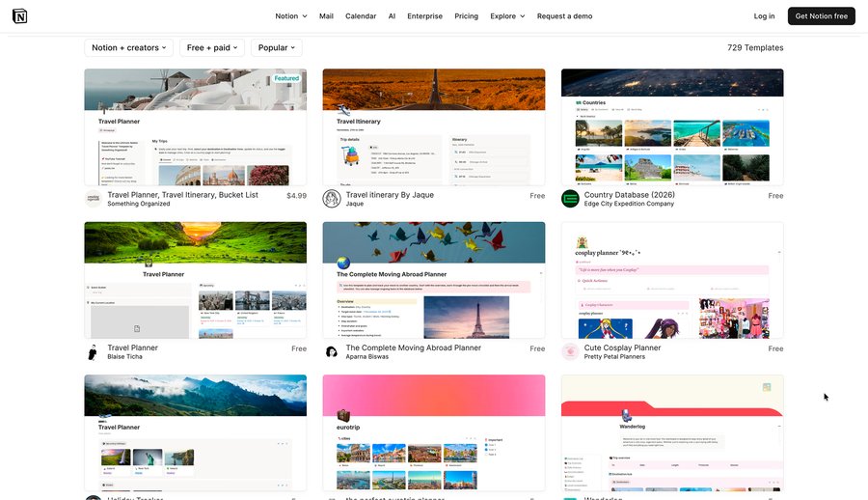868x500 pixels.
Task: Open the Countries database thumbnail
Action: 672,127
